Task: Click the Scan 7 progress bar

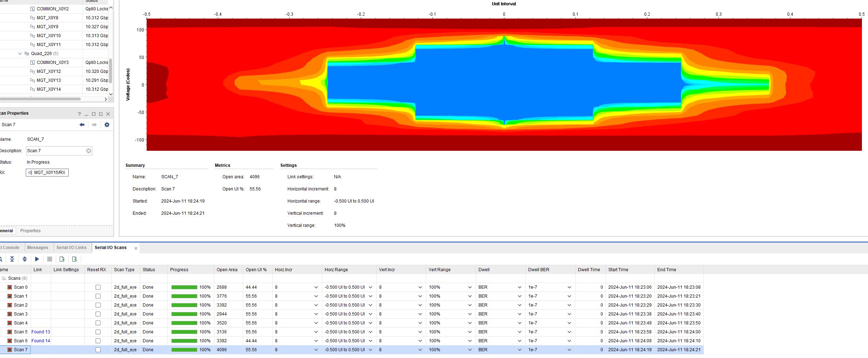Action: 184,350
